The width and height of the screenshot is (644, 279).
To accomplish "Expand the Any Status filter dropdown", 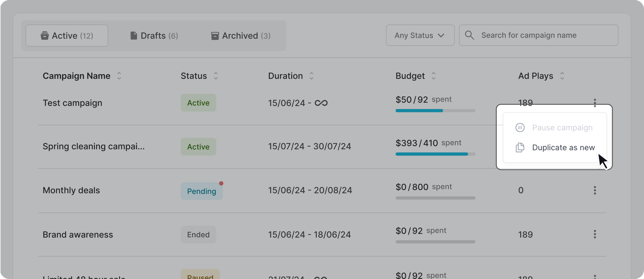I will click(420, 35).
